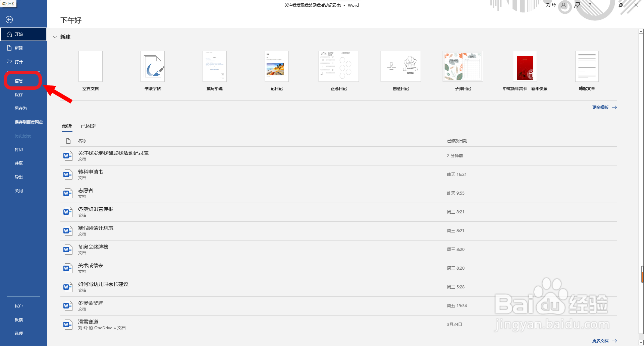The height and width of the screenshot is (346, 644).
Task: Open document 冬奥会奖牌榜
Action: coord(339,250)
